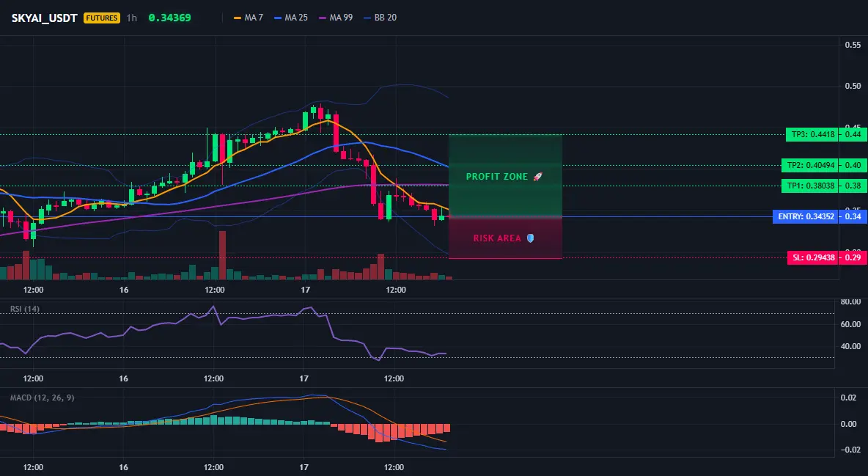Viewport: 868px width, 476px height.
Task: Click the rocket icon in profit zone
Action: click(x=537, y=177)
